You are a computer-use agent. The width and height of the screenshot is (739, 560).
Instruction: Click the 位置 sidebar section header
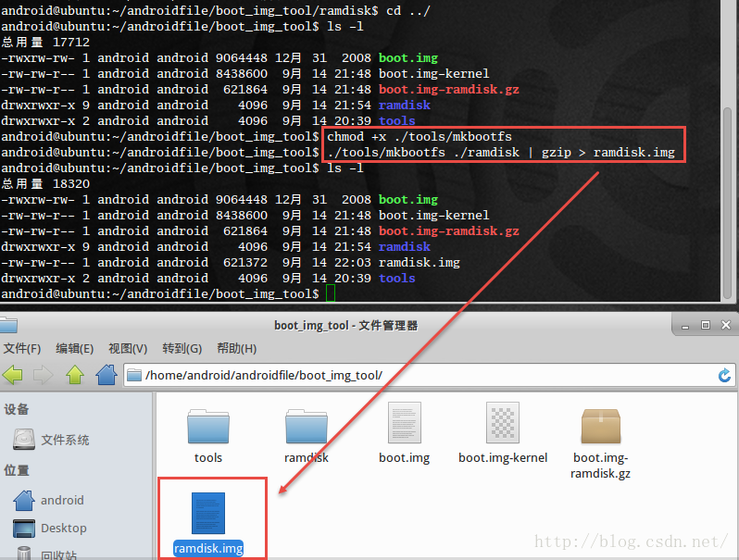click(17, 470)
